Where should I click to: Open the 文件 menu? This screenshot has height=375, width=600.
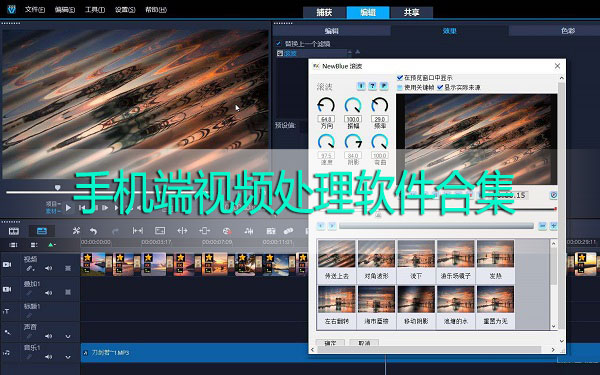point(34,10)
